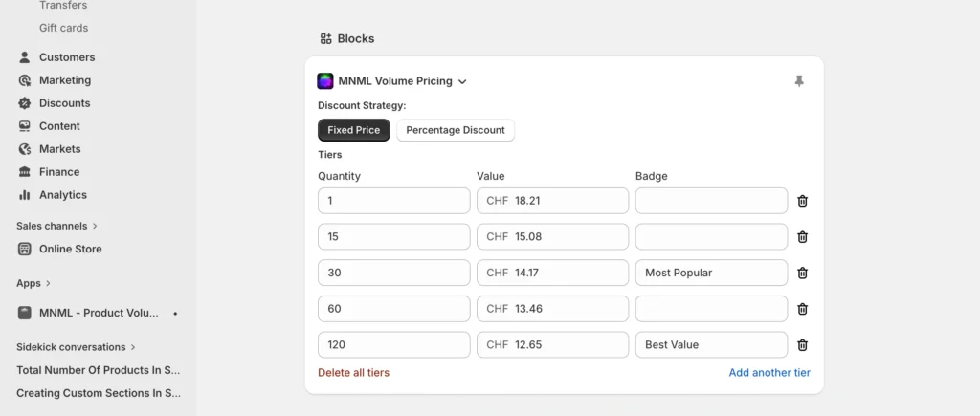Click the Blocks section icon

(x=325, y=38)
